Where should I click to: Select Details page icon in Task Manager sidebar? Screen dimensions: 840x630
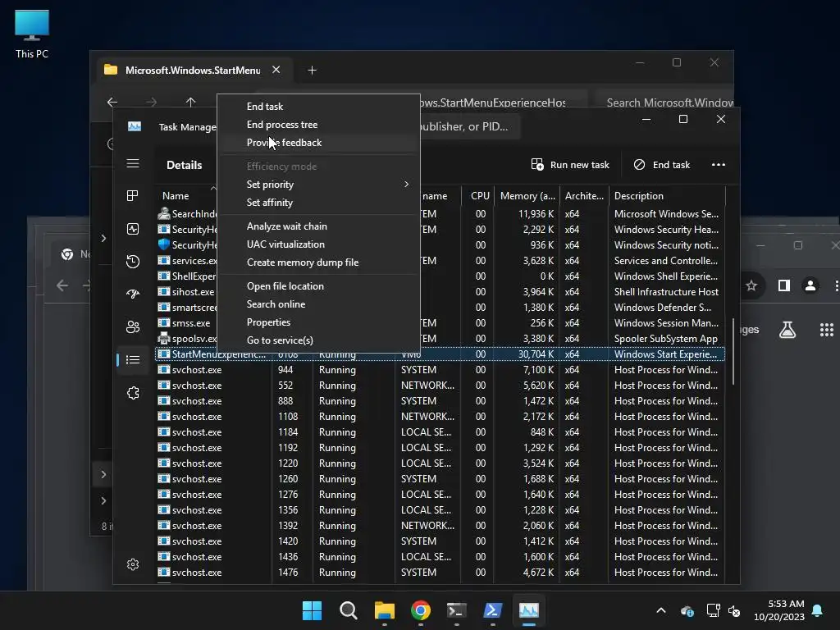point(133,359)
